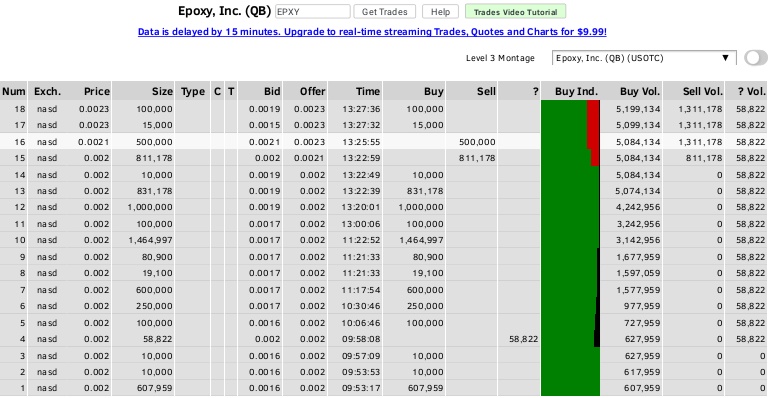
Task: Click the Buy Vol. value 4,242,956
Action: 638,207
